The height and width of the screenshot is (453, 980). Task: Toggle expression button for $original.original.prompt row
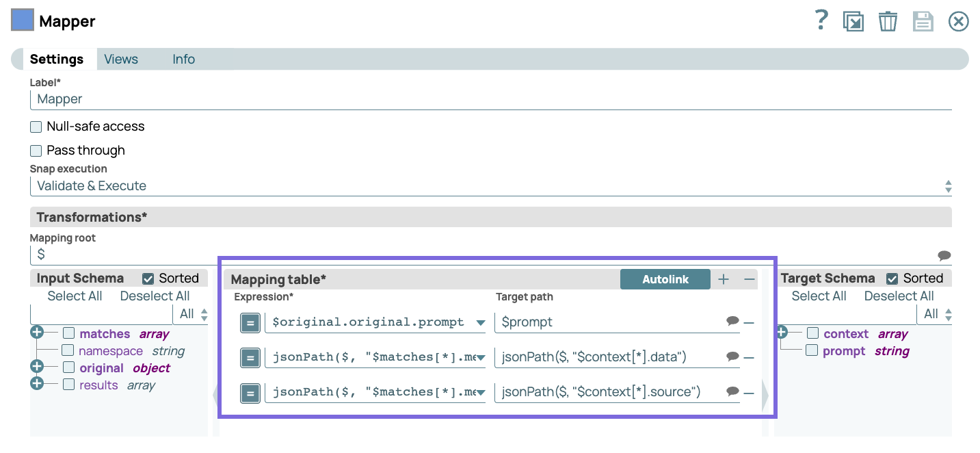coord(250,322)
